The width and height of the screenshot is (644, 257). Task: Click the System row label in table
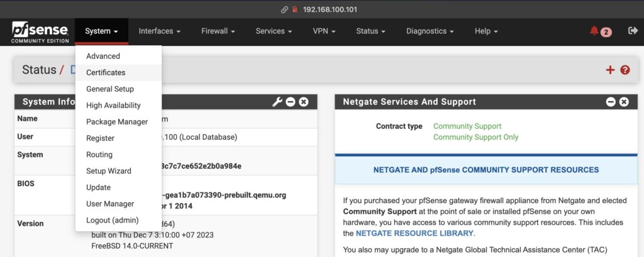pos(30,155)
